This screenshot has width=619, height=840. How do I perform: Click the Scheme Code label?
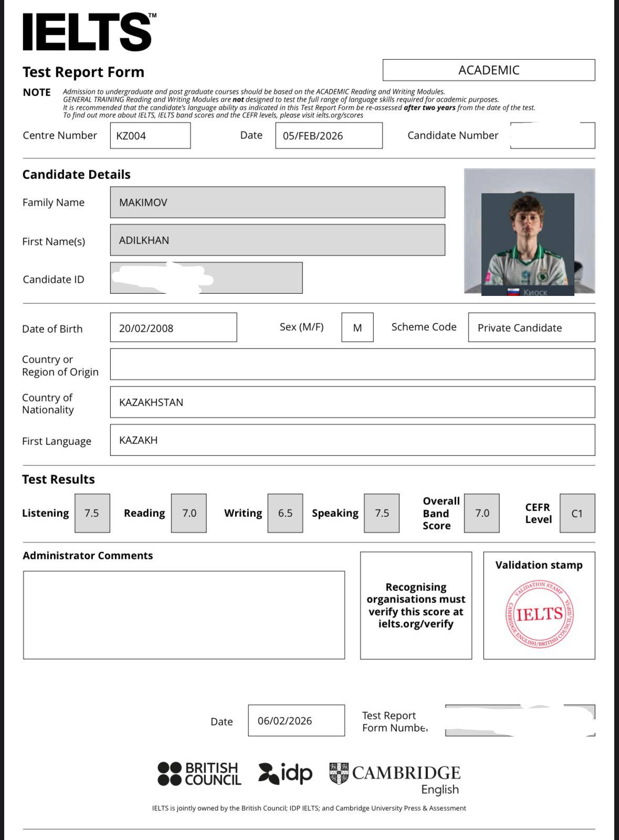point(424,327)
